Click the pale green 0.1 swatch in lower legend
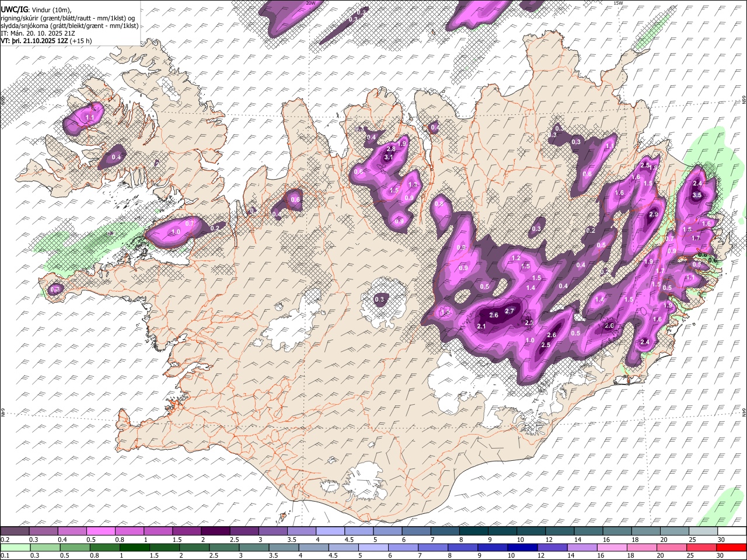The width and height of the screenshot is (747, 560). click(15, 547)
